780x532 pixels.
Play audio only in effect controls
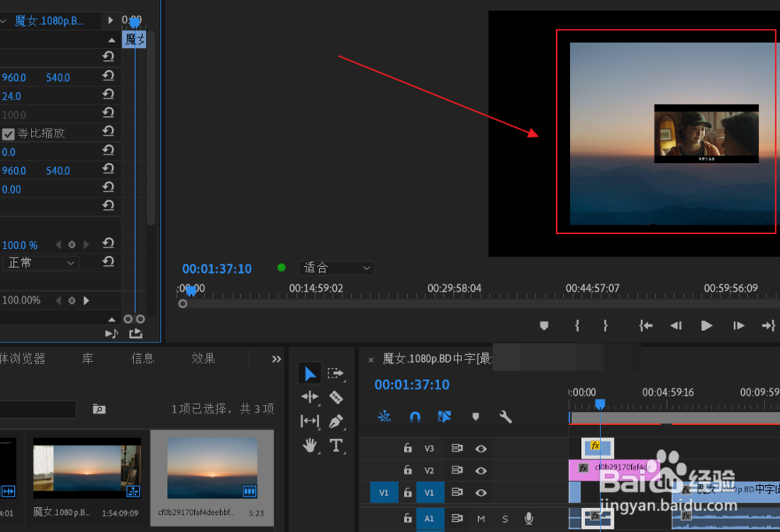(112, 333)
